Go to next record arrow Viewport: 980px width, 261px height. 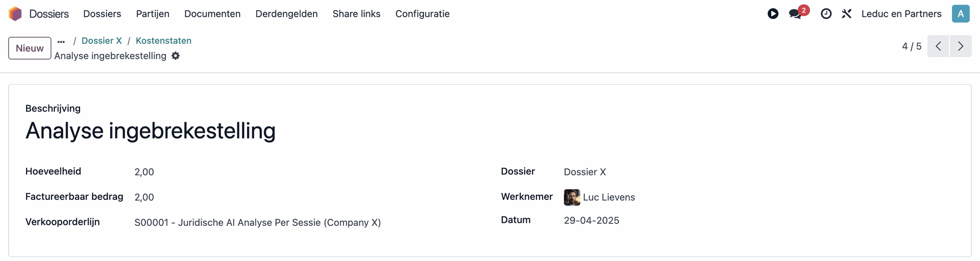point(961,46)
